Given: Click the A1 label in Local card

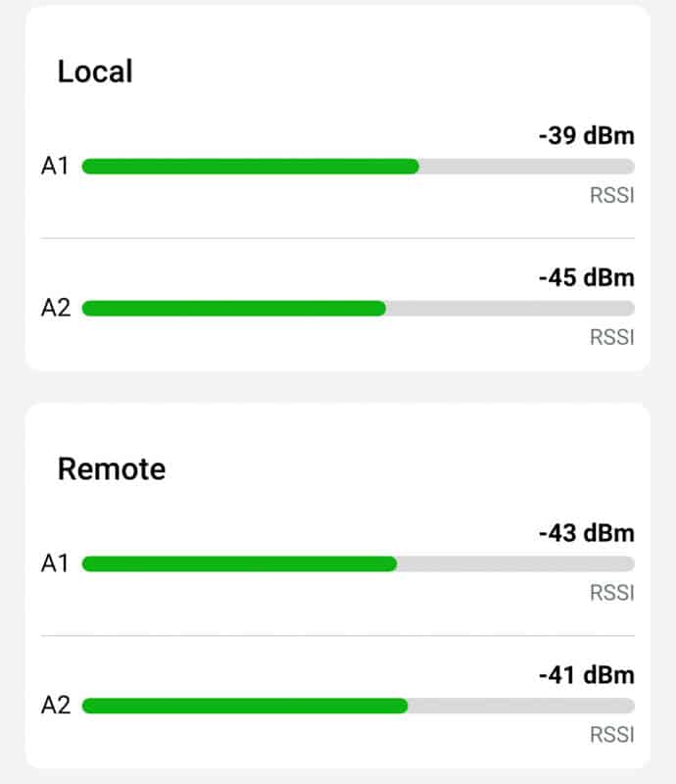Looking at the screenshot, I should [x=55, y=166].
